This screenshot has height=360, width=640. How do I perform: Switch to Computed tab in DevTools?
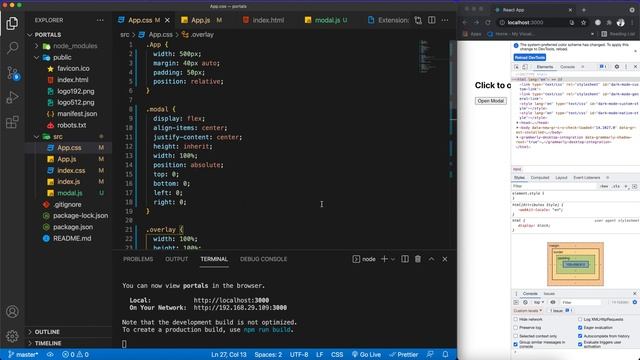(540, 178)
